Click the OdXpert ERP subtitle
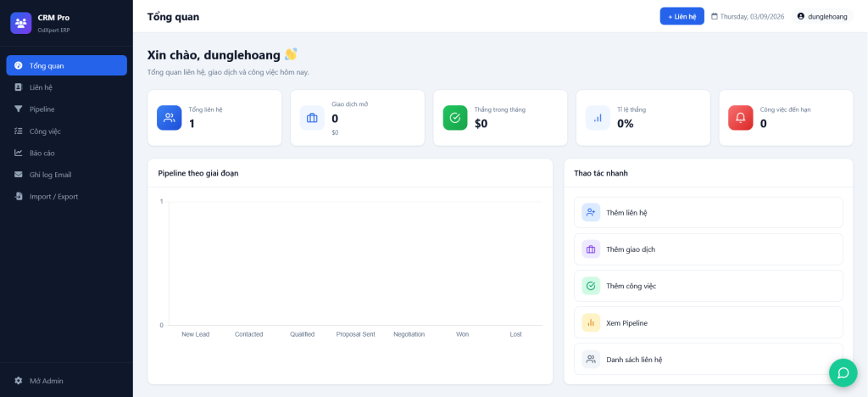This screenshot has height=397, width=868. pos(53,30)
